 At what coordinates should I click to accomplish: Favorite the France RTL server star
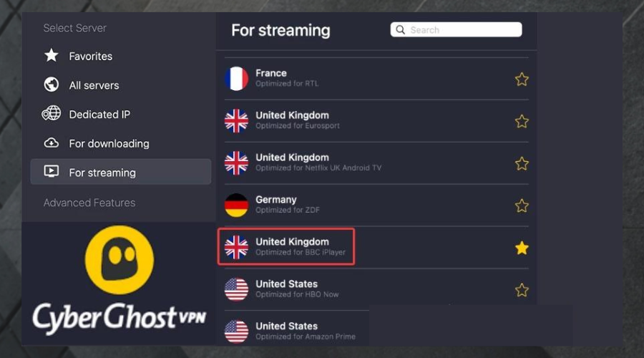(x=522, y=79)
